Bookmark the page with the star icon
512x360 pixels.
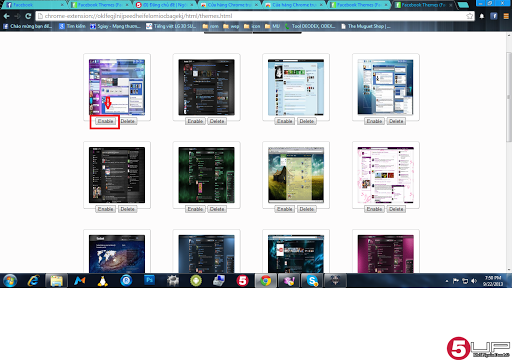tap(470, 16)
